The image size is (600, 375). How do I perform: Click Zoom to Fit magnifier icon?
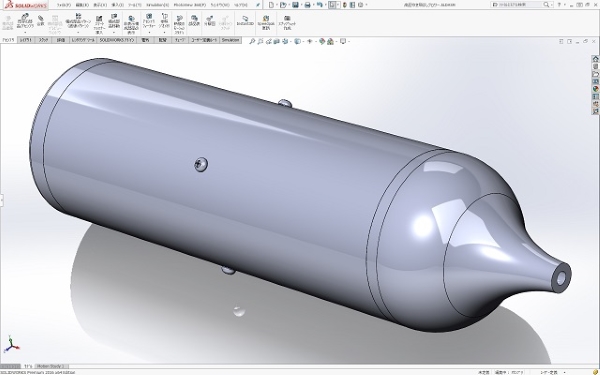(252, 41)
